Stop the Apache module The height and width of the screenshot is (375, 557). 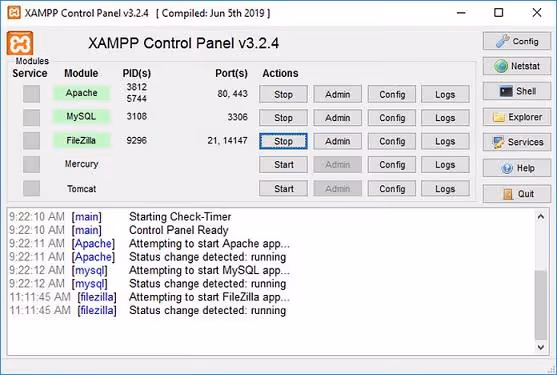click(x=283, y=94)
